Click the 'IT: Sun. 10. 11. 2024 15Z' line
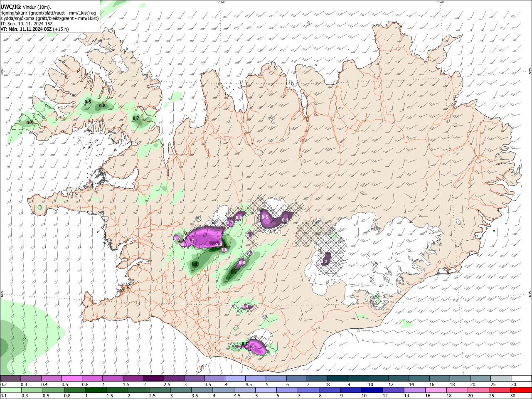 coord(27,24)
